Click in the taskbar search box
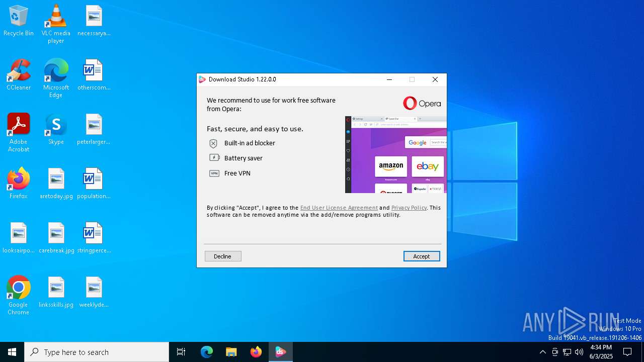Viewport: 644px width, 362px height. 97,352
